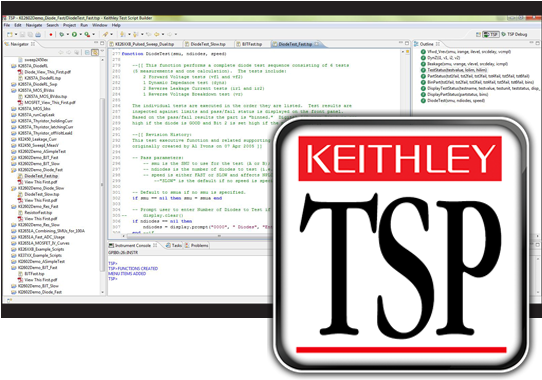Click the green Run toolbar icon

[74, 34]
